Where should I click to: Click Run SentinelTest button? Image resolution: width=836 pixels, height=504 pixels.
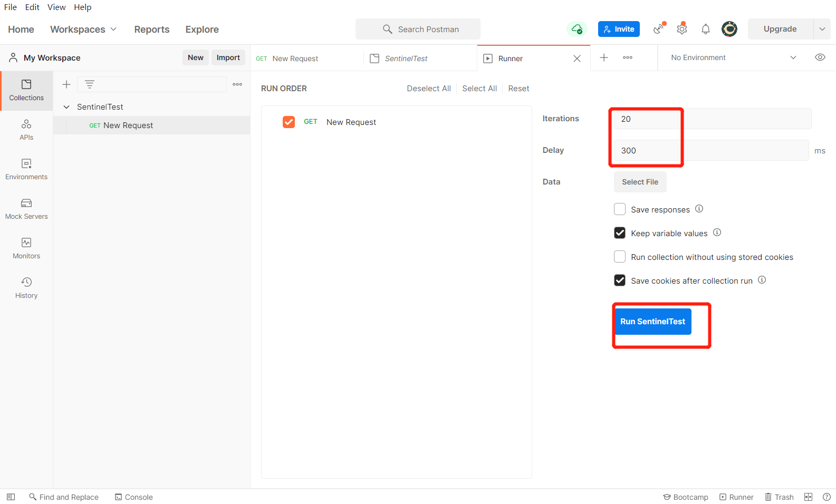(652, 322)
